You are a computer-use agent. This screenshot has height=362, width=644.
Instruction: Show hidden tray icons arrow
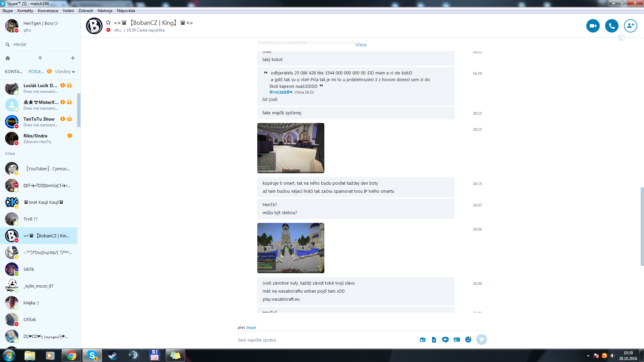588,356
